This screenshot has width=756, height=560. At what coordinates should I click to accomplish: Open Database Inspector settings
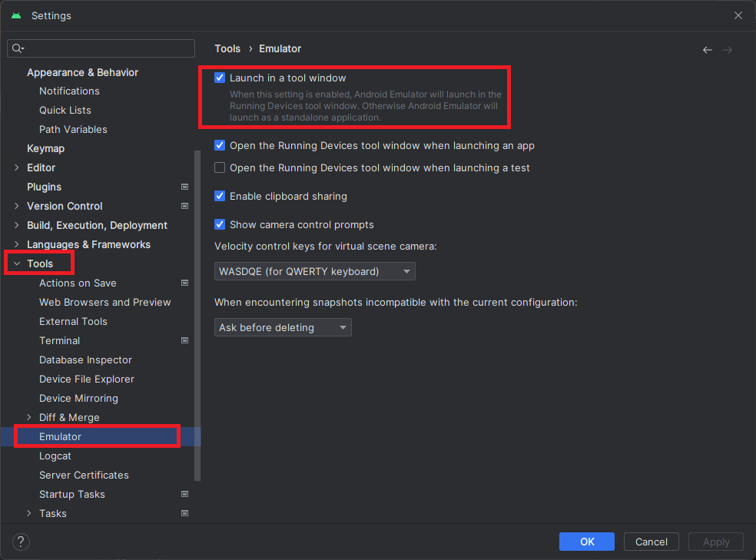(86, 360)
